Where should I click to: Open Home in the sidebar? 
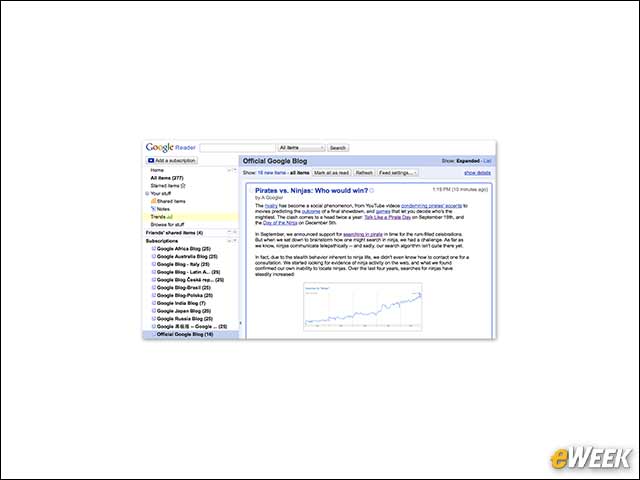point(157,170)
